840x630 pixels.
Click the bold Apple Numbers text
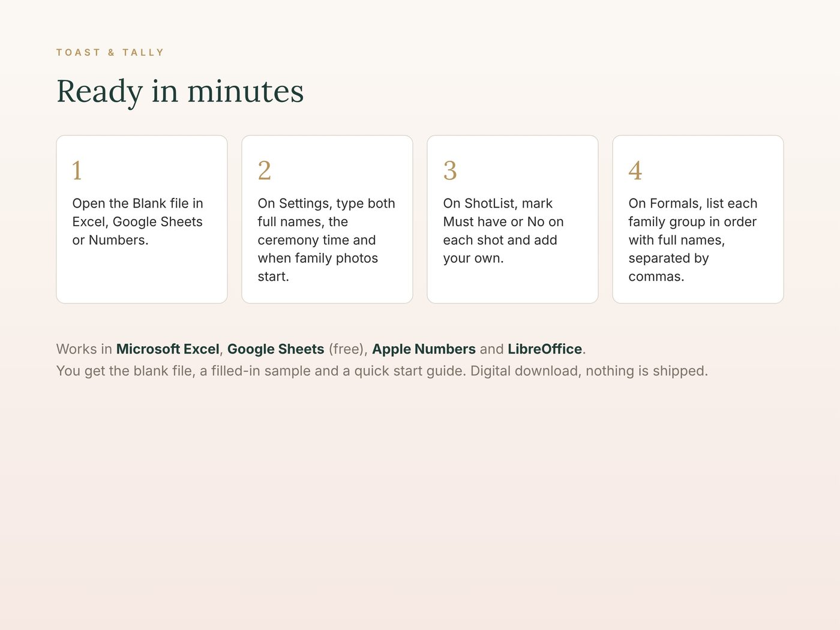(424, 349)
